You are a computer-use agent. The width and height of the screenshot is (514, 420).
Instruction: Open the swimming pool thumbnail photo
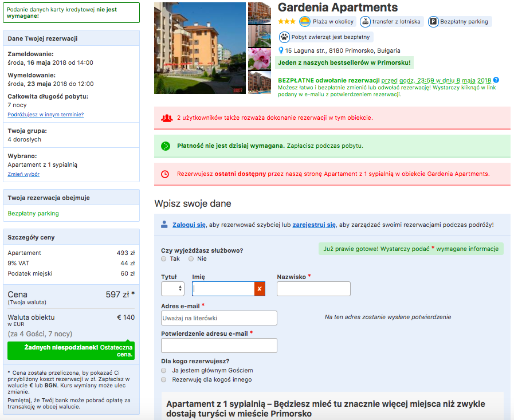pyautogui.click(x=260, y=37)
